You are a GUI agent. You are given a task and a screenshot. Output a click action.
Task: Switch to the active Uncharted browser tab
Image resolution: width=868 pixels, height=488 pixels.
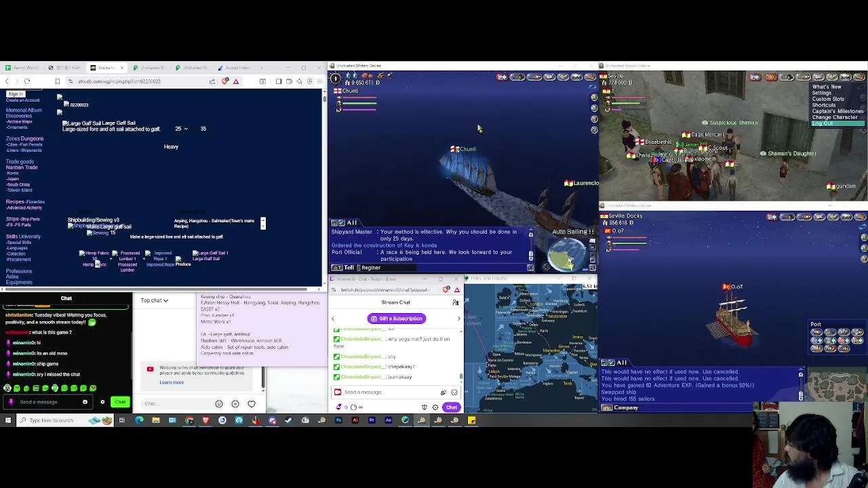(x=108, y=68)
